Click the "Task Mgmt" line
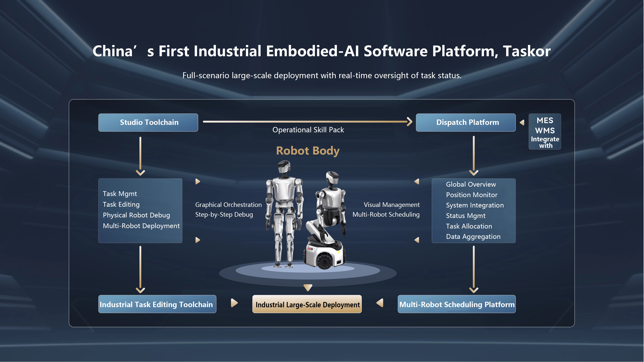Screen dimensions: 644x362 tap(120, 194)
